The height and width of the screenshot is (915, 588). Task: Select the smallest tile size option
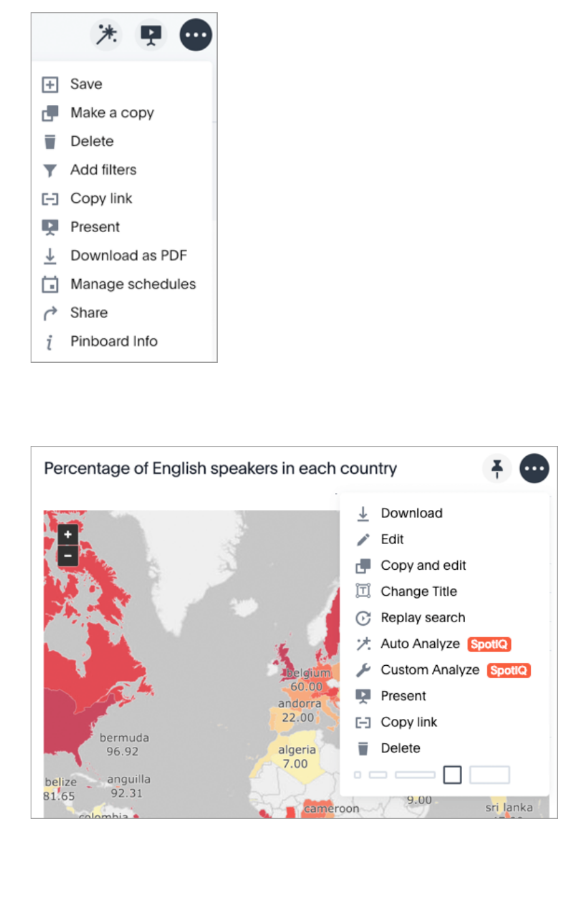click(357, 775)
